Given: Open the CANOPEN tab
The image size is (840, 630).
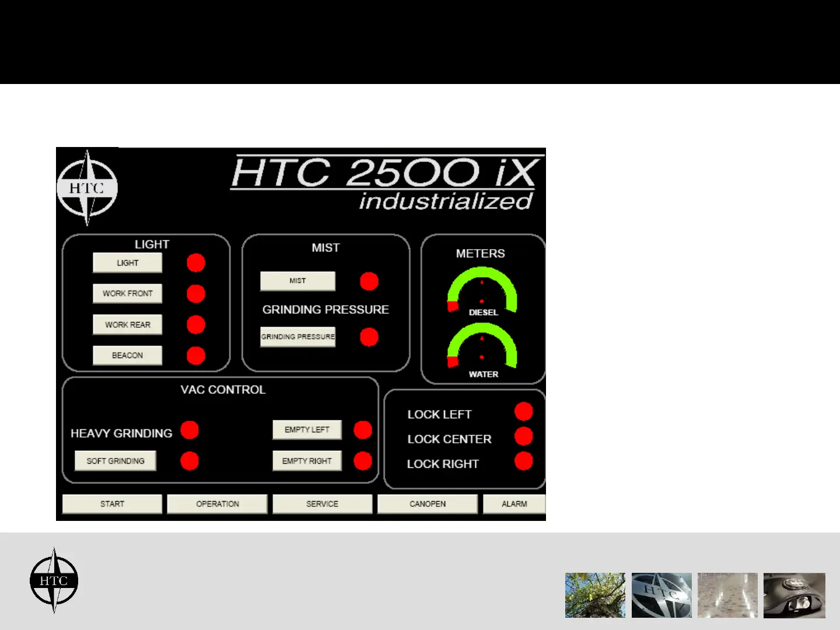Looking at the screenshot, I should (428, 504).
